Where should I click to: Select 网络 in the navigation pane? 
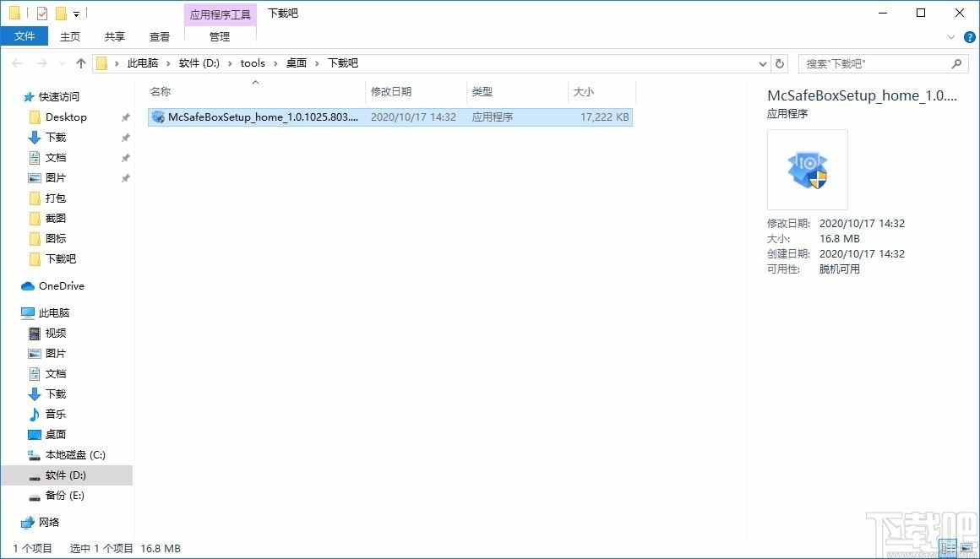(49, 522)
